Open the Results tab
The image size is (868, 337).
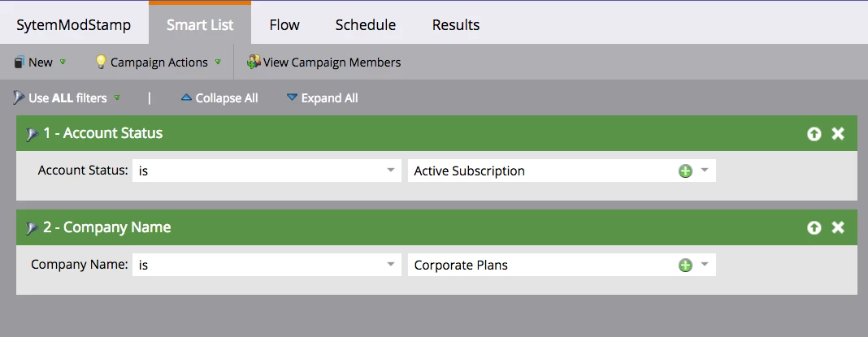tap(455, 25)
